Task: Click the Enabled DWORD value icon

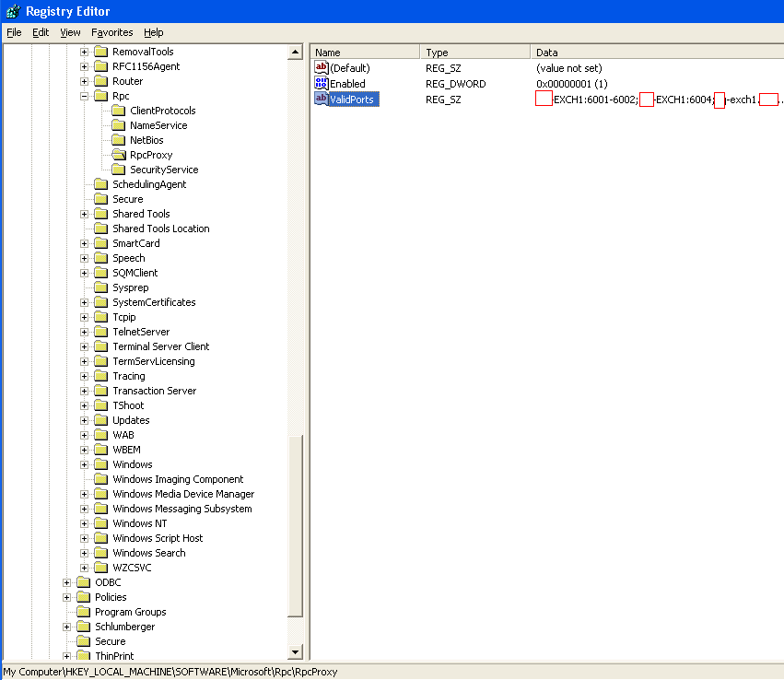Action: (321, 83)
